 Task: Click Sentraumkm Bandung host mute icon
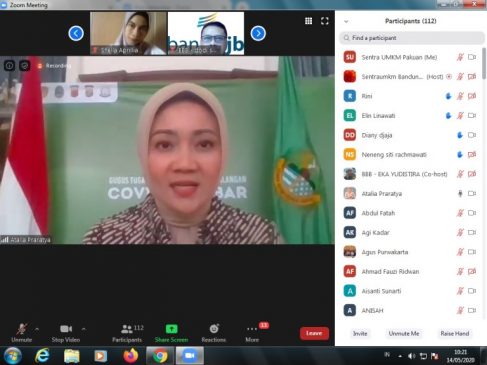pyautogui.click(x=460, y=77)
